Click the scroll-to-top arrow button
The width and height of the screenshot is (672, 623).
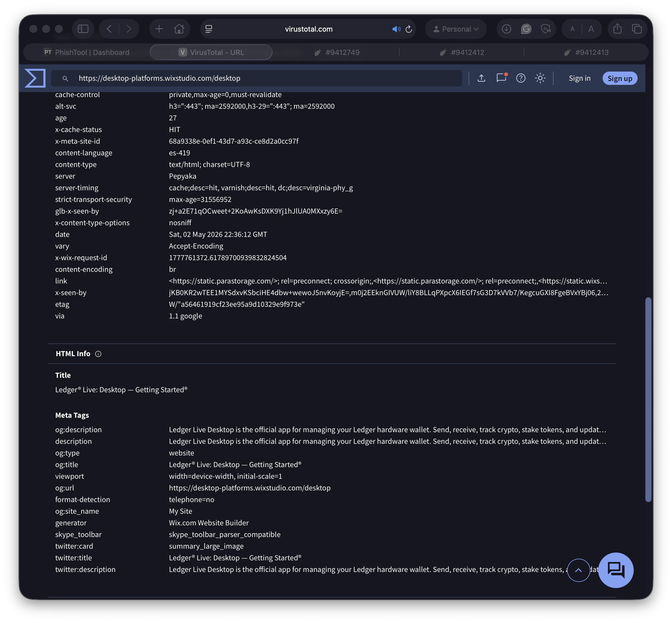click(578, 570)
